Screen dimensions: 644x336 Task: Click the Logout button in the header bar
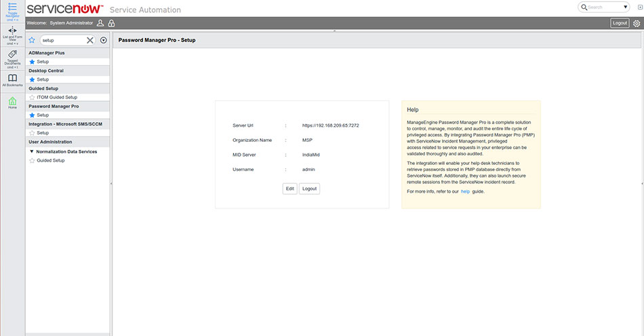coord(620,23)
